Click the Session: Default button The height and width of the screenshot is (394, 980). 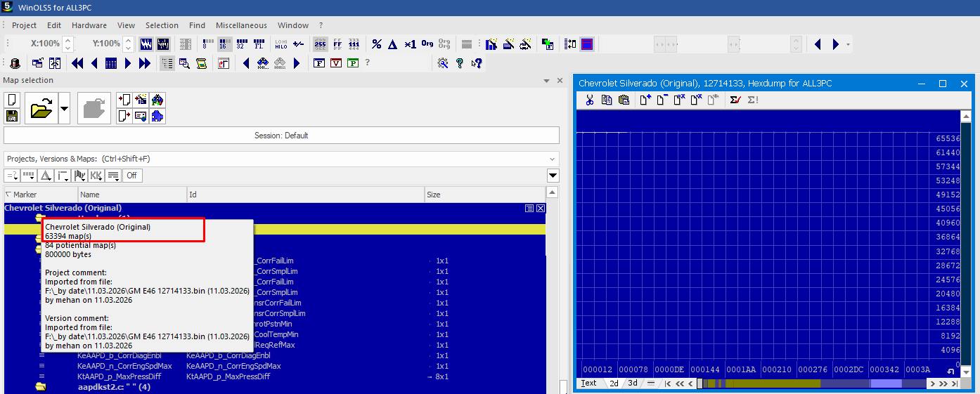tap(281, 136)
